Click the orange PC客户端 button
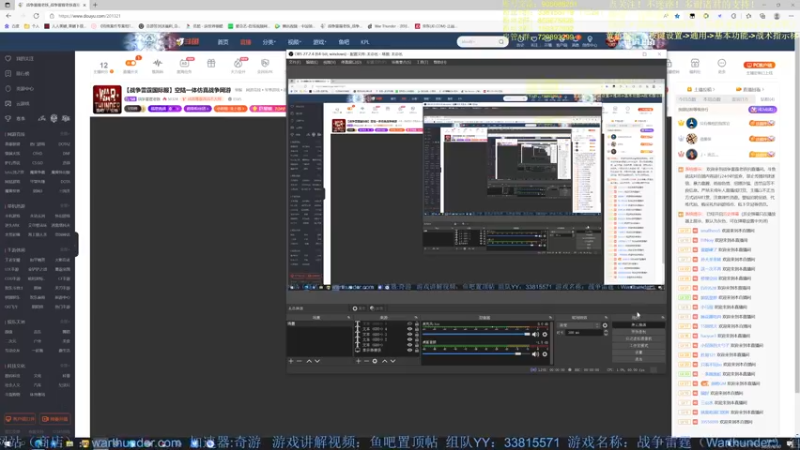800x450 pixels. coord(760,65)
